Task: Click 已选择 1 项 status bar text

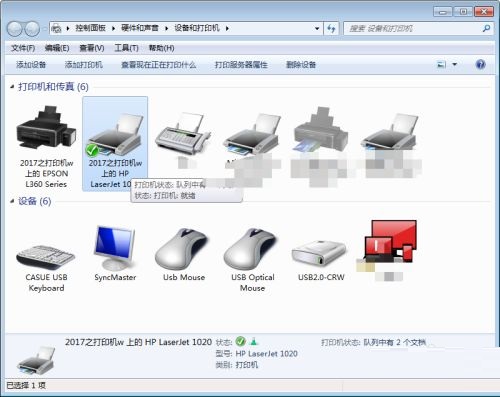Action: click(26, 385)
